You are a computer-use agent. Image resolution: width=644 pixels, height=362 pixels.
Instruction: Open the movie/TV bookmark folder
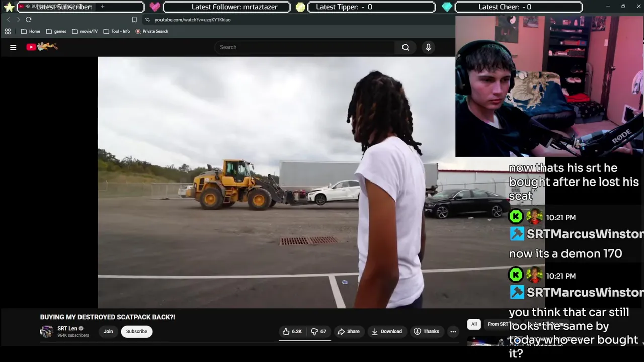click(85, 31)
